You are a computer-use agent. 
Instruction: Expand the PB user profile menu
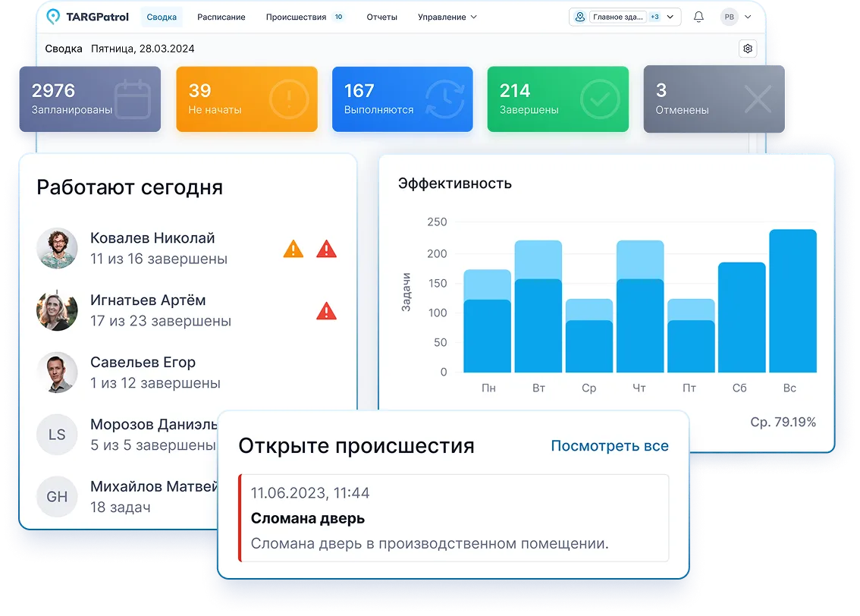click(x=736, y=17)
